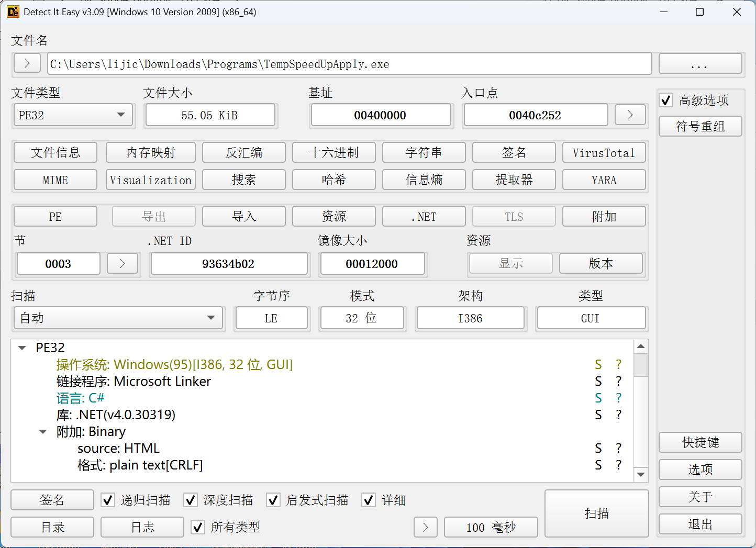
Task: Open the 扫描 自动 mode dropdown
Action: click(118, 318)
